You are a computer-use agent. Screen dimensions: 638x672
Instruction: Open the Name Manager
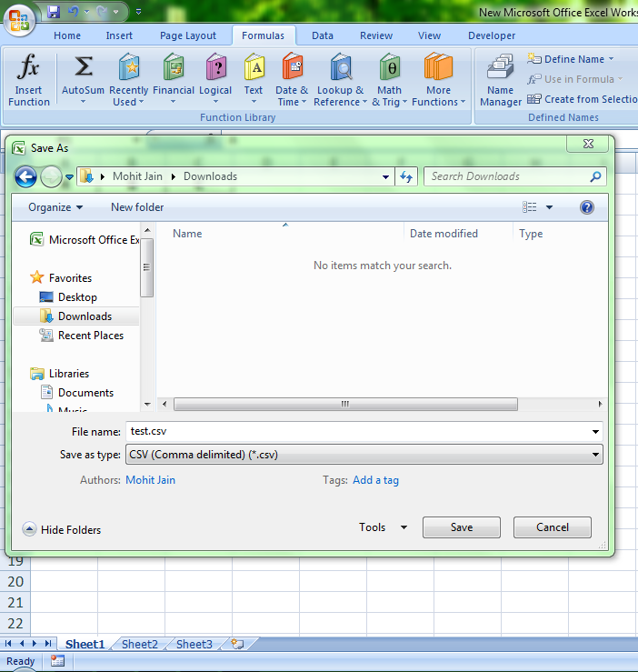coord(501,81)
